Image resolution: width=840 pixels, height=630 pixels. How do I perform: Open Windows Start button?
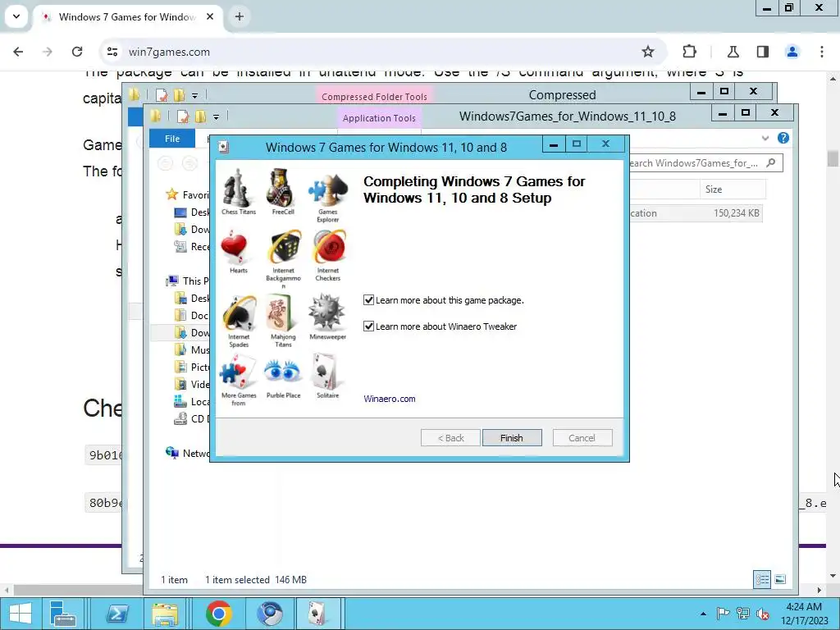[21, 614]
